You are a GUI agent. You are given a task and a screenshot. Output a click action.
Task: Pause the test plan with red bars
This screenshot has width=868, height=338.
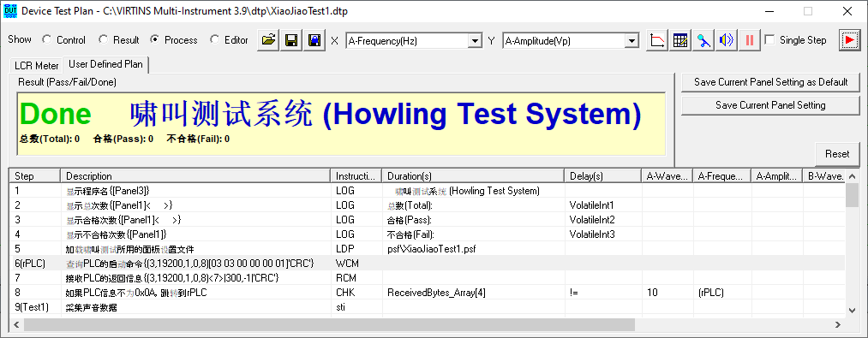[x=750, y=40]
